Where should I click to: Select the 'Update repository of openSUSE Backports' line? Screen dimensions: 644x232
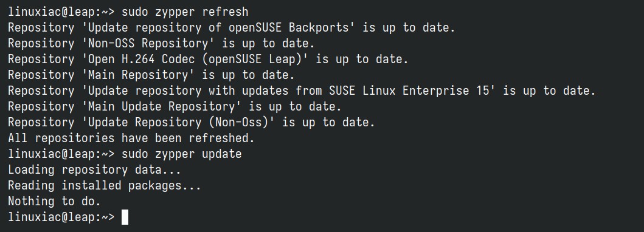(232, 28)
